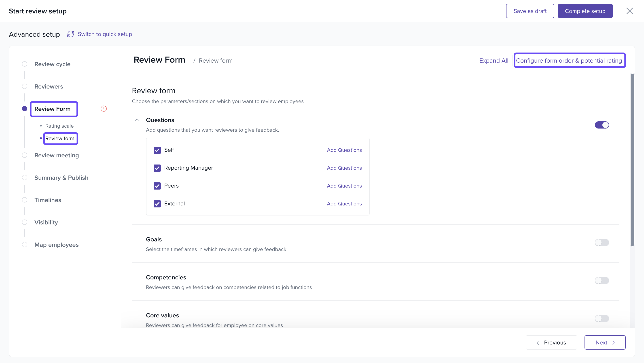
Task: Click the Review cycle step circle
Action: pos(25,64)
